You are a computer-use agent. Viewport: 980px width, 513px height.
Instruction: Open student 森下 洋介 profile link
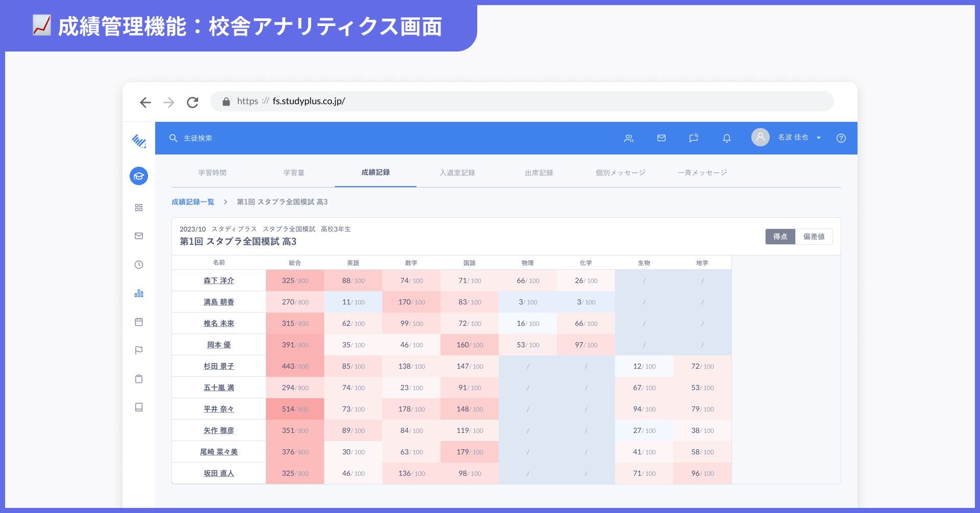click(219, 280)
